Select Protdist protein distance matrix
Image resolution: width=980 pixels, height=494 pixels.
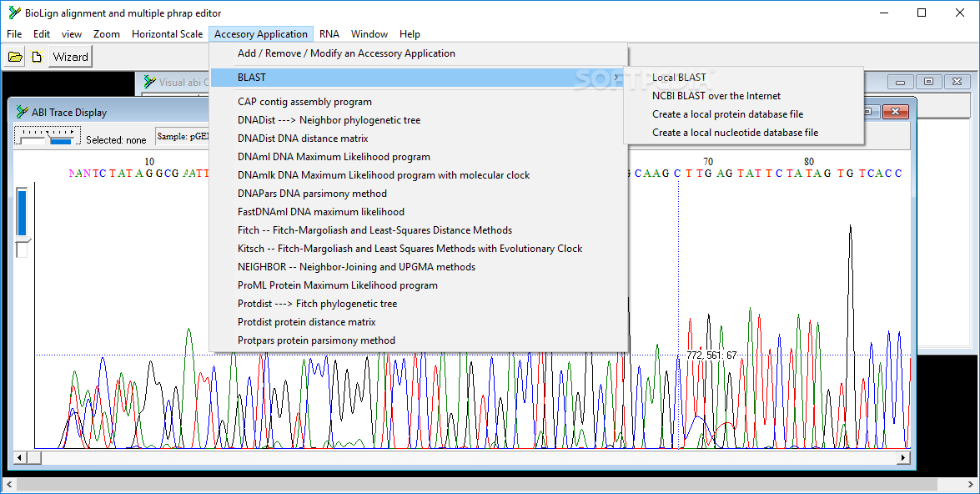point(419,322)
